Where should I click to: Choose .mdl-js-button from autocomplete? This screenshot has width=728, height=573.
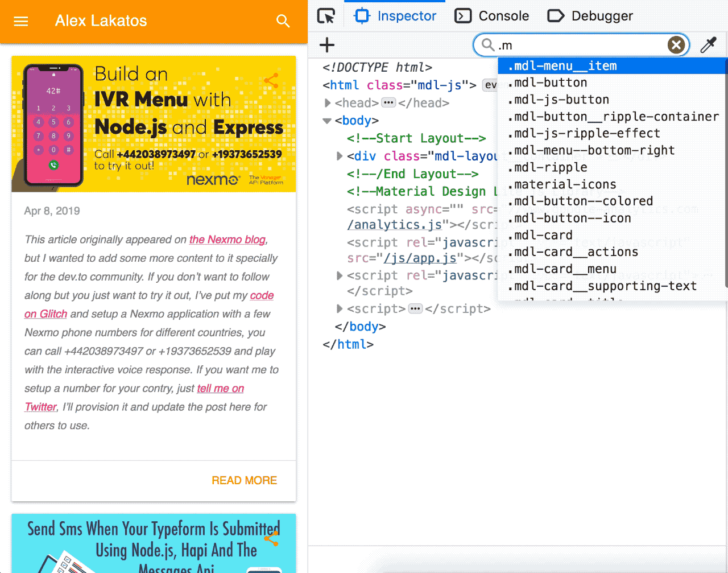tap(612, 100)
